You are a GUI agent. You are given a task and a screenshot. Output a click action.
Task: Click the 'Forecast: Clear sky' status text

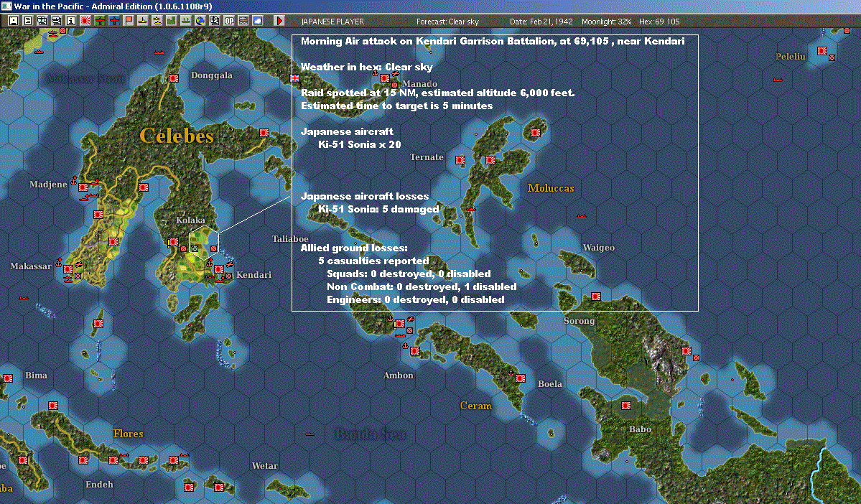click(447, 22)
